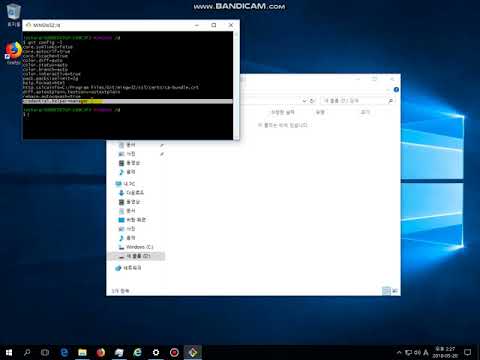Switch Explorer to details view icon
The image size is (480, 360).
pos(386,291)
